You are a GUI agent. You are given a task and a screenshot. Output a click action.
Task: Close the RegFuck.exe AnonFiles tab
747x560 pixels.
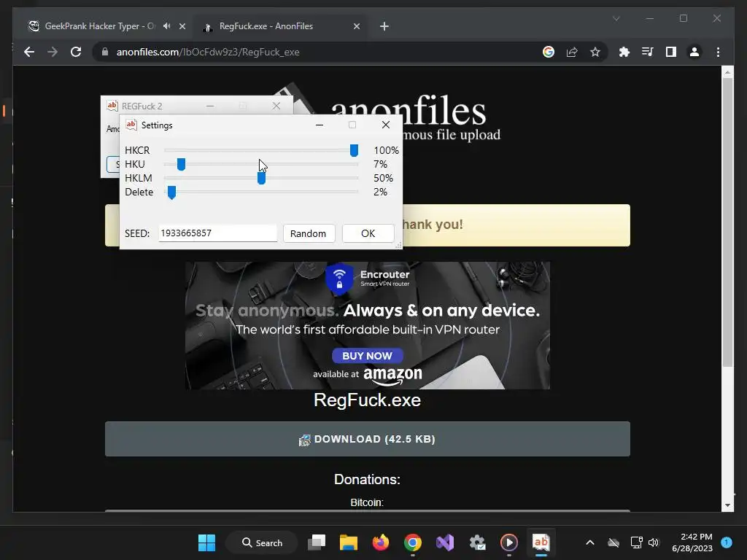(356, 26)
